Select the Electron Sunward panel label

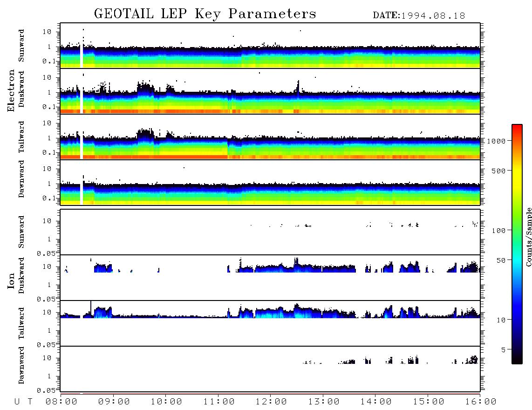pyautogui.click(x=21, y=46)
